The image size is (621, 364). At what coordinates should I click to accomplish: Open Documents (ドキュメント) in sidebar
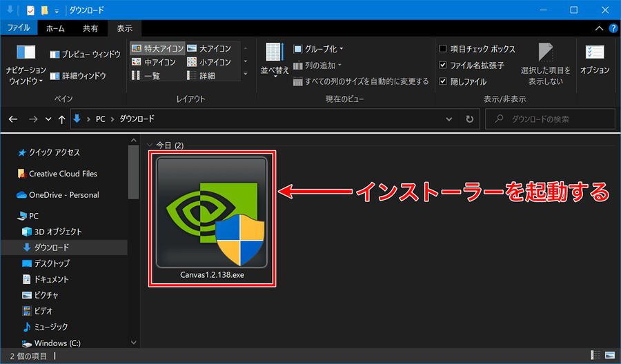(46, 279)
